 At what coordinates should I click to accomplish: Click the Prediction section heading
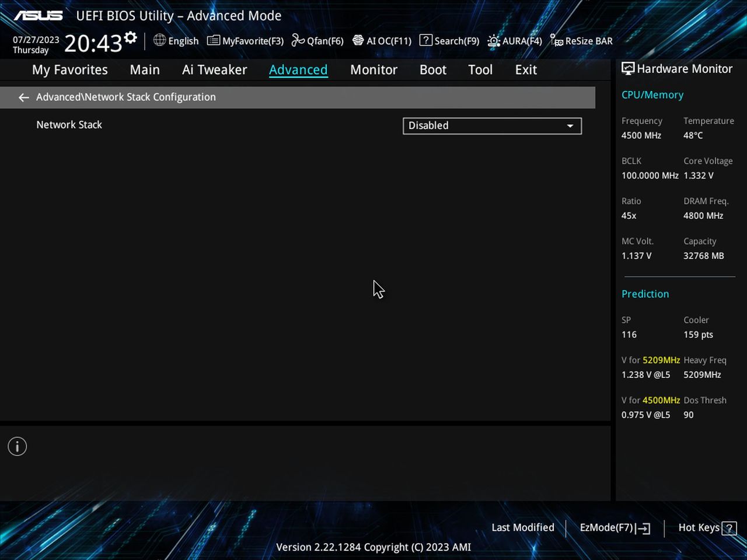645,294
